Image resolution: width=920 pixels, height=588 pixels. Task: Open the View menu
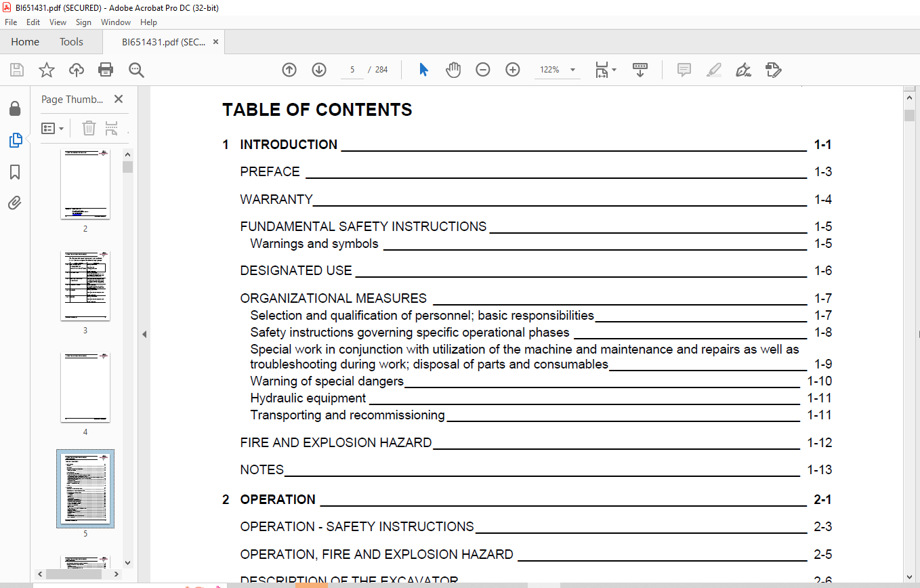click(x=58, y=22)
